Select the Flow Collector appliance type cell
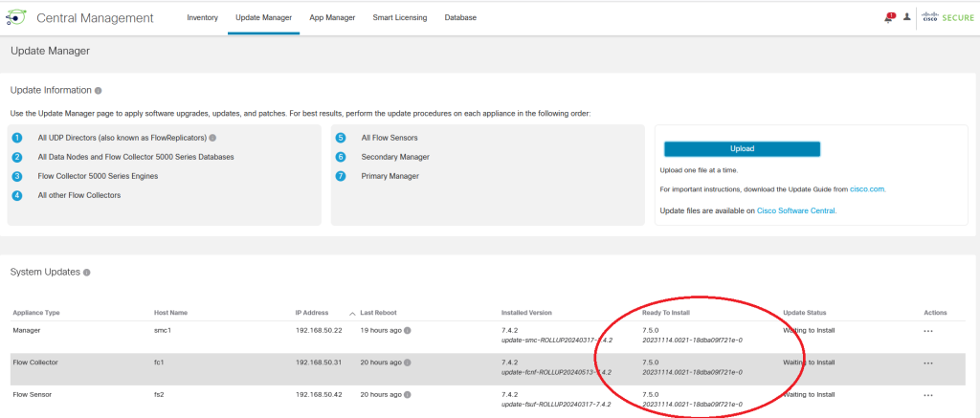The width and height of the screenshot is (980, 418). pos(34,363)
